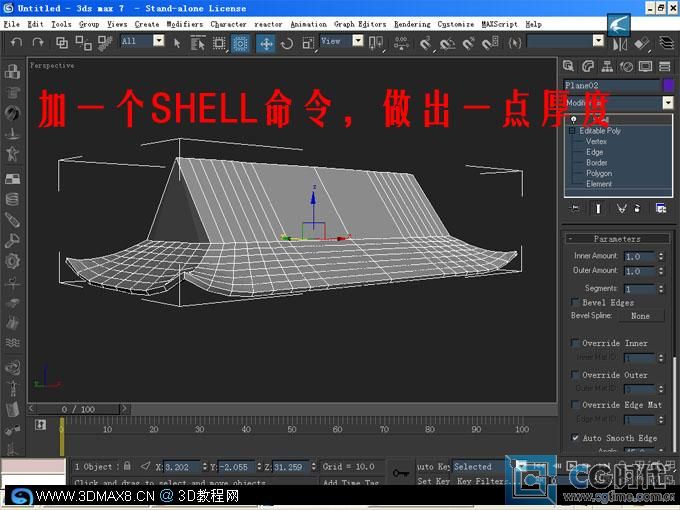
Task: Enable the Override Edge Mat checkbox
Action: click(575, 405)
